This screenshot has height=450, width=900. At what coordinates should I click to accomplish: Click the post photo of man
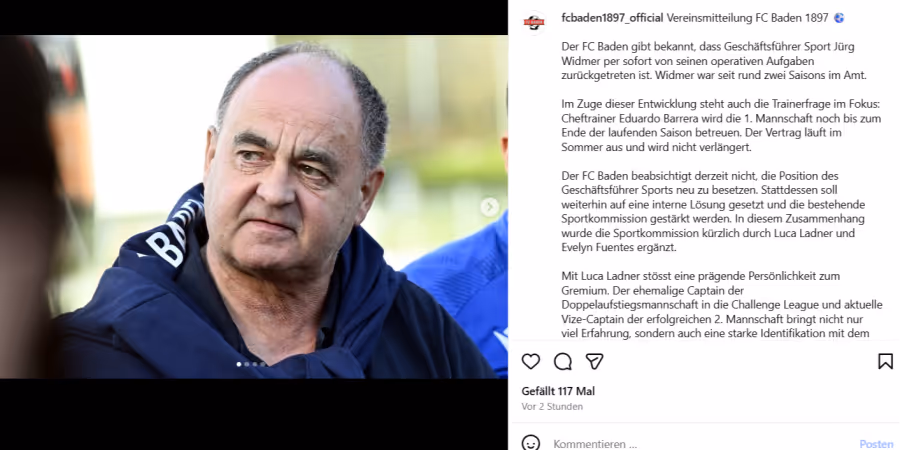point(254,207)
